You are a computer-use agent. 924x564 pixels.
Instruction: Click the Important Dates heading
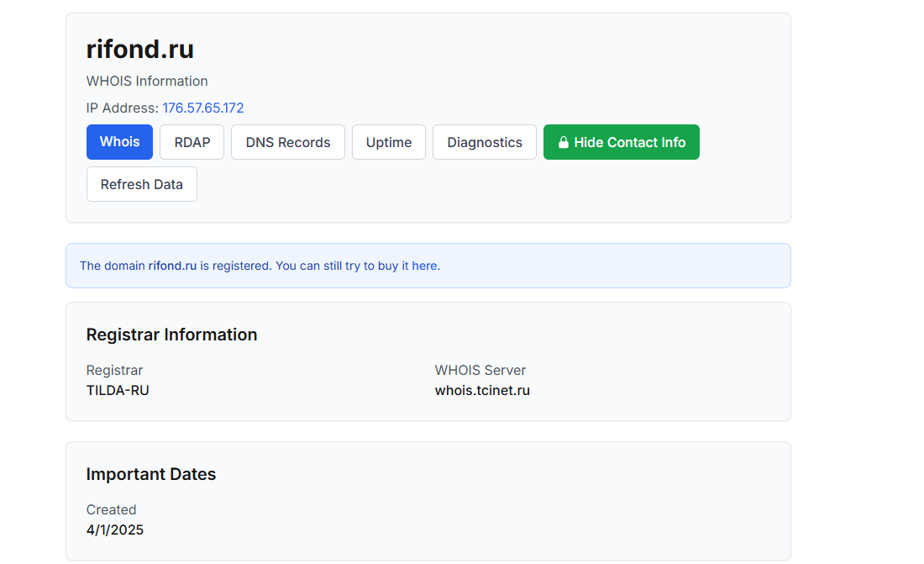[x=151, y=474]
